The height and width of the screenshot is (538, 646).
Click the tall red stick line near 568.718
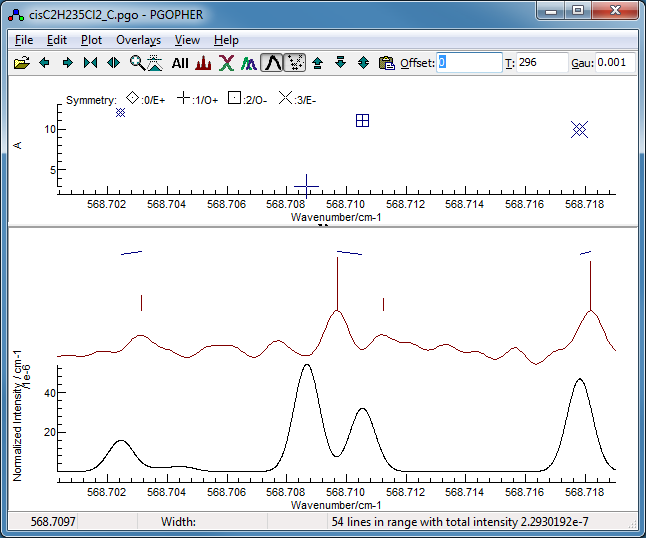pos(590,285)
